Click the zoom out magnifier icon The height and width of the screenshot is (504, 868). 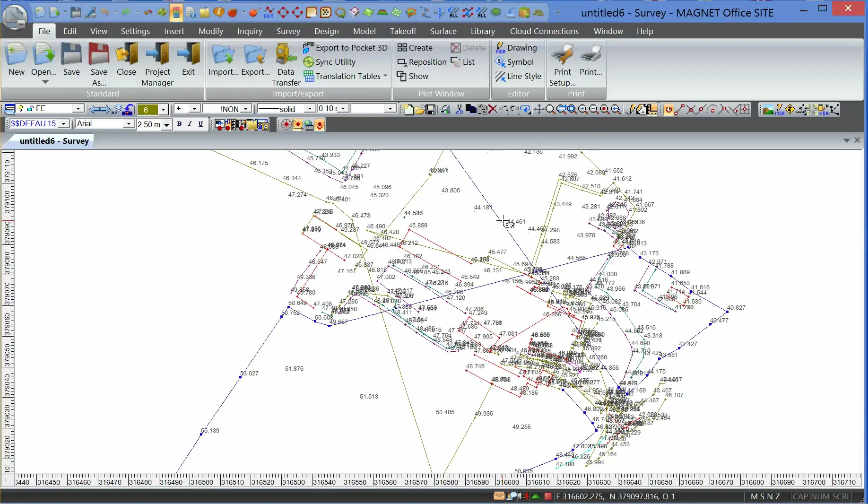pos(594,110)
